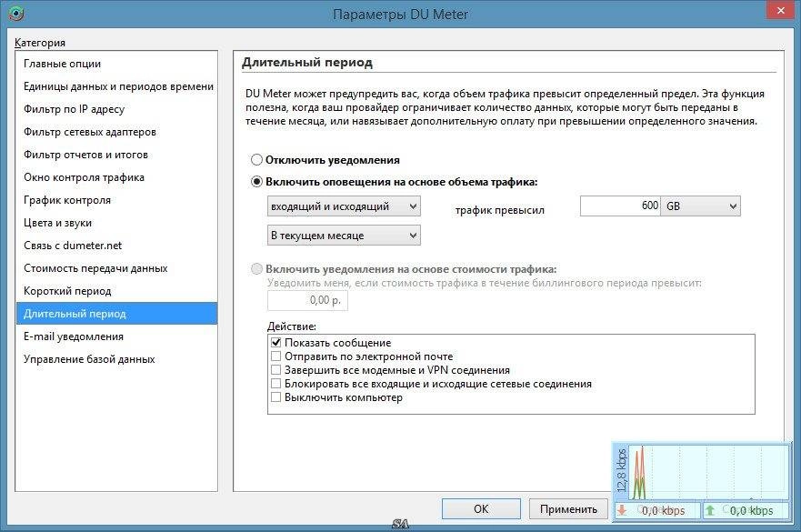Click the '12,8 kbps' scale label
Screen dimensions: 801x532
point(622,470)
